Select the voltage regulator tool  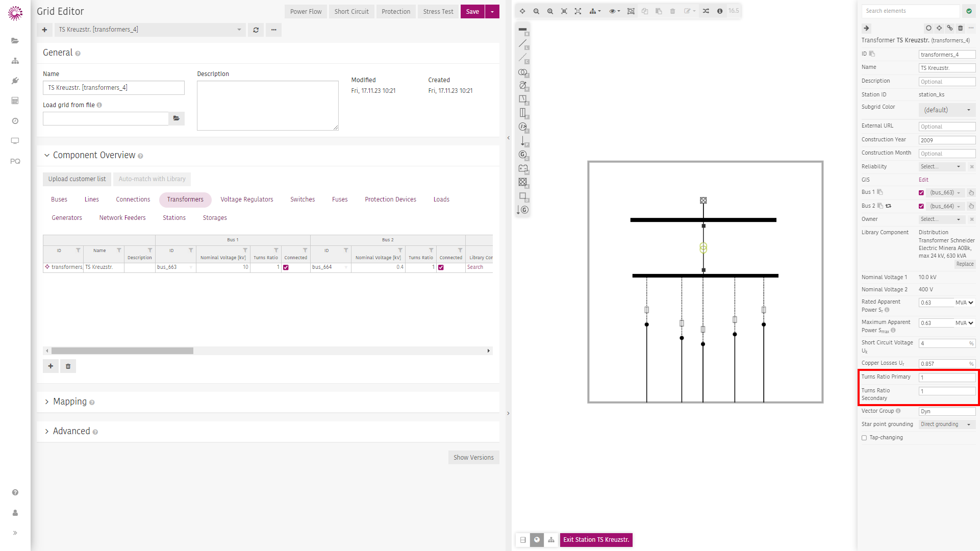click(x=523, y=86)
